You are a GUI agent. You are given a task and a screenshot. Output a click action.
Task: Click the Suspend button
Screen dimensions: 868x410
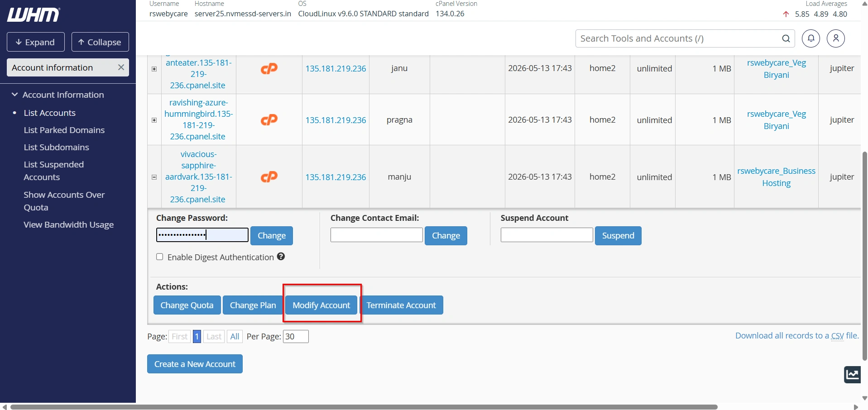coord(618,236)
